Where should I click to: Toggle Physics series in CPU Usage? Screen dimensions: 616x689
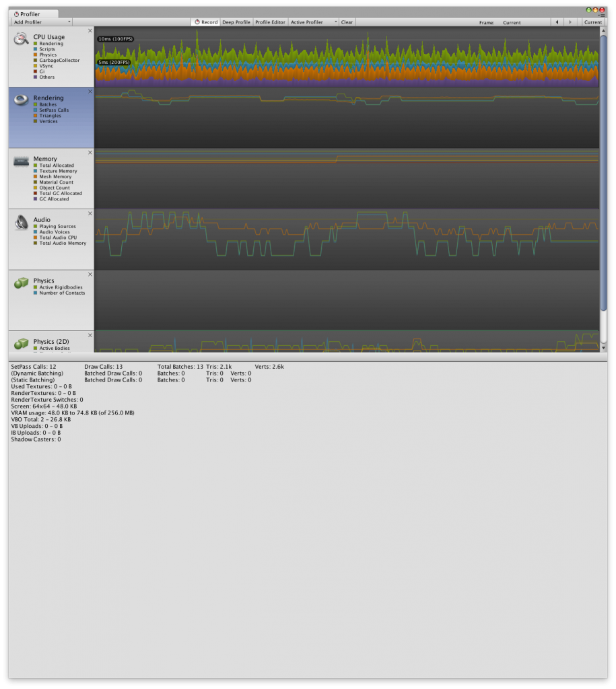(35, 55)
